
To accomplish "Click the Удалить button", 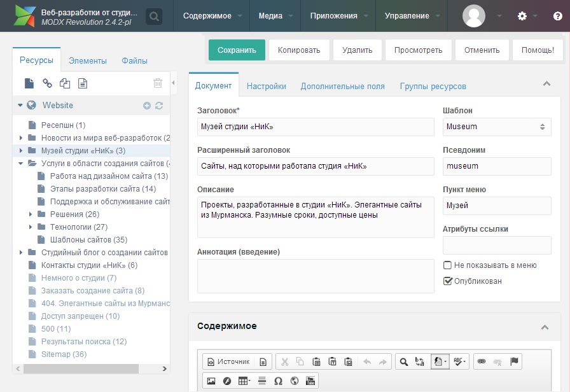I will [358, 50].
